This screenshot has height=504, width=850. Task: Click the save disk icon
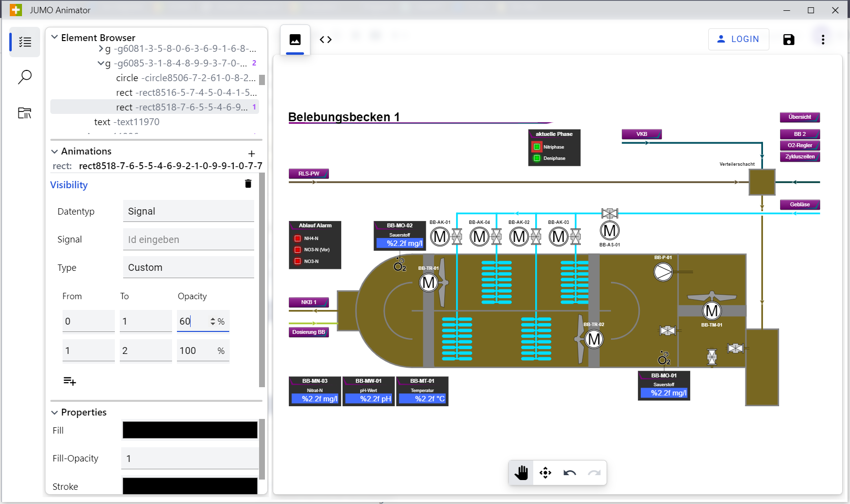[x=788, y=40]
